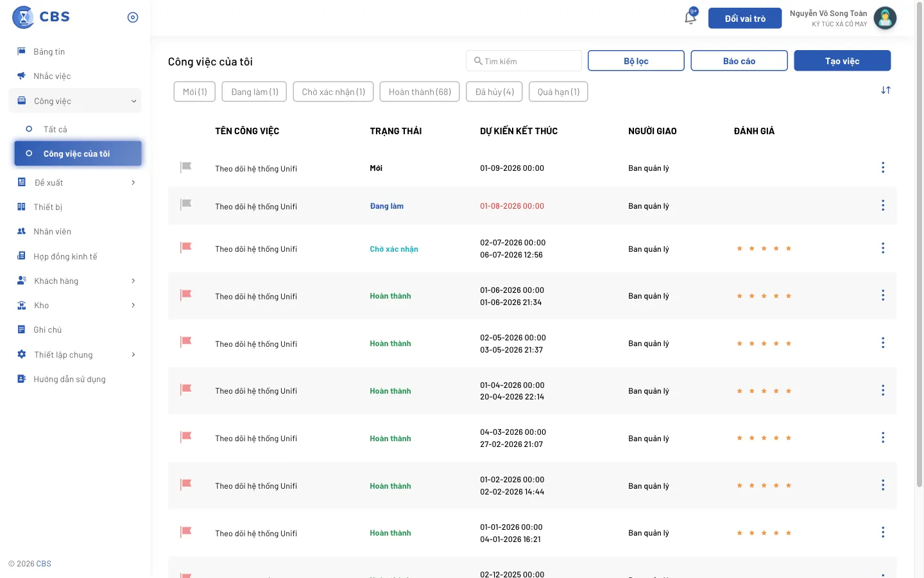Click the NGƯỜI GIAO column header
924x578 pixels.
[653, 131]
